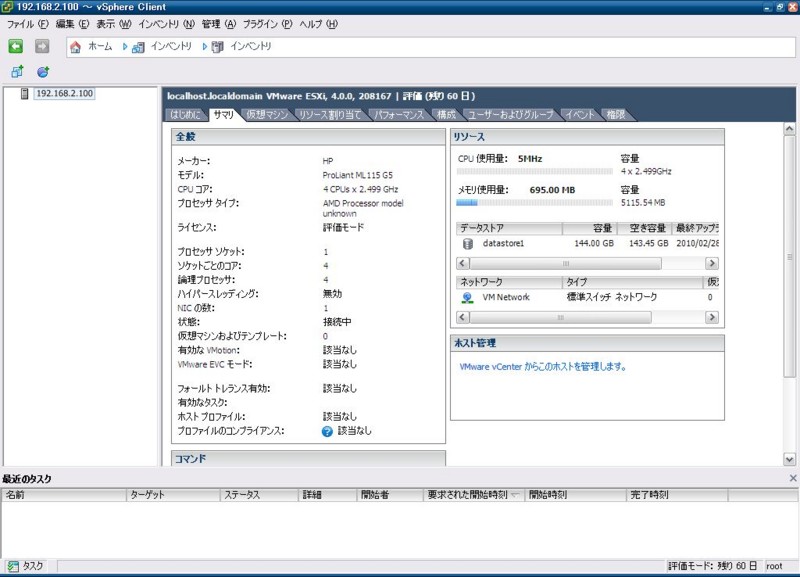The height and width of the screenshot is (577, 800).
Task: Expand second breadcrumb arrow before last インベントリ
Action: pos(204,47)
